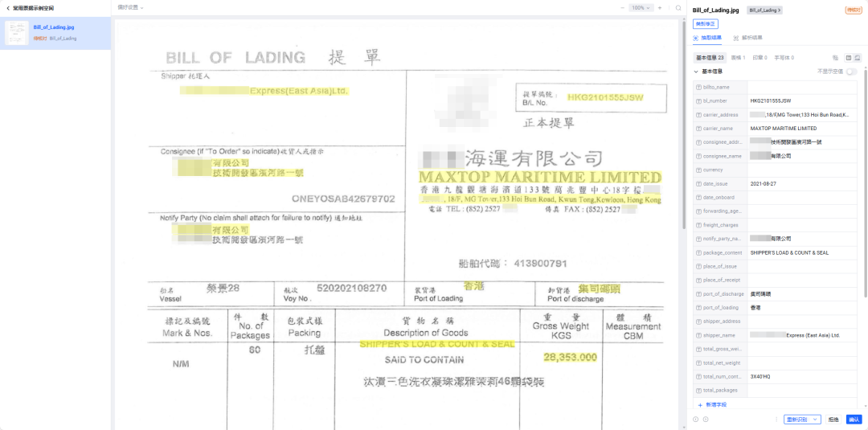868x430 pixels.
Task: Click the currency empty value field
Action: (x=802, y=170)
